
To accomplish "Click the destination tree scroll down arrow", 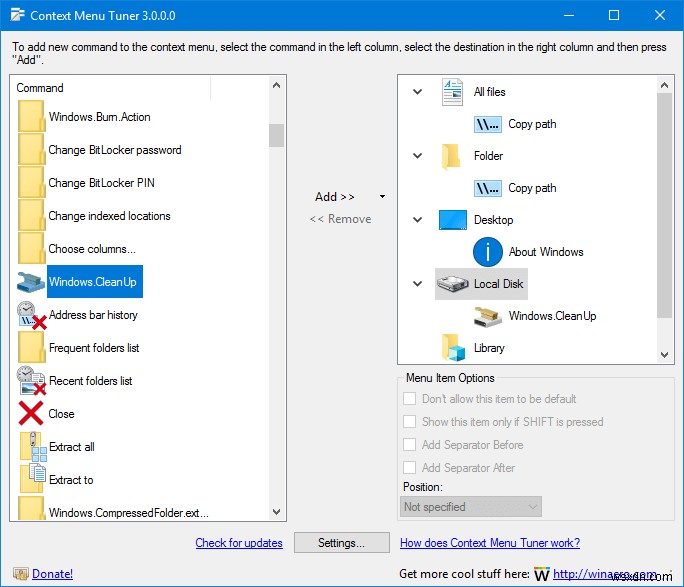I will coord(664,355).
